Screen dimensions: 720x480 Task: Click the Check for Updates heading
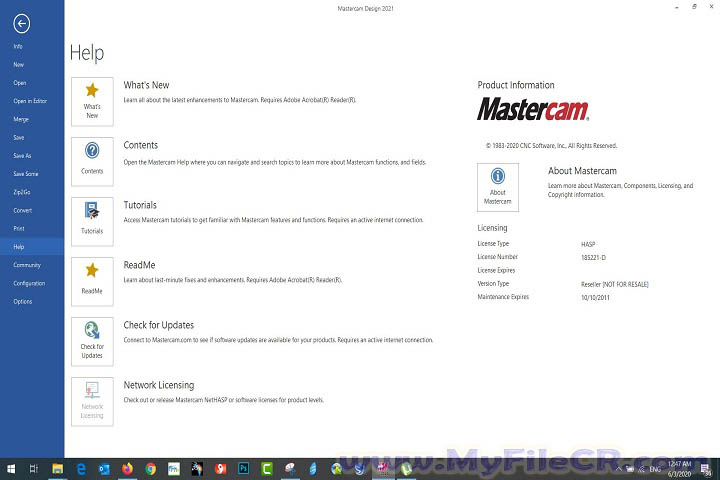tap(158, 325)
